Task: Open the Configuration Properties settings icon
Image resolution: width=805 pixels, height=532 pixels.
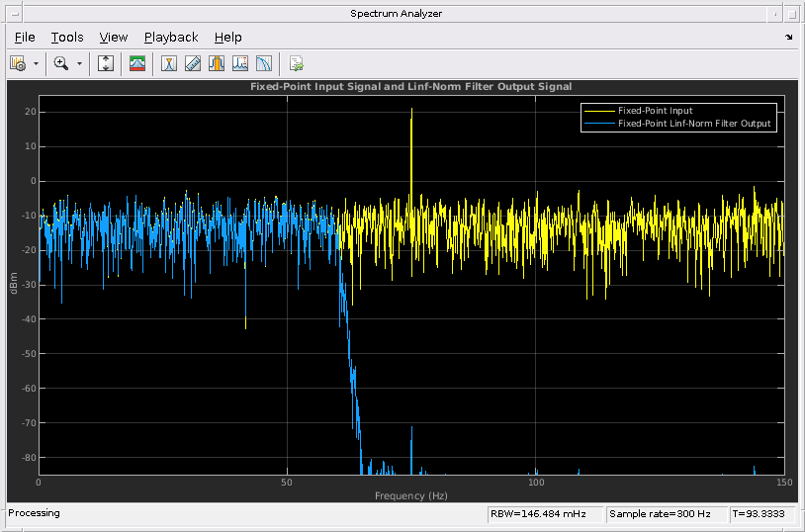Action: click(17, 63)
